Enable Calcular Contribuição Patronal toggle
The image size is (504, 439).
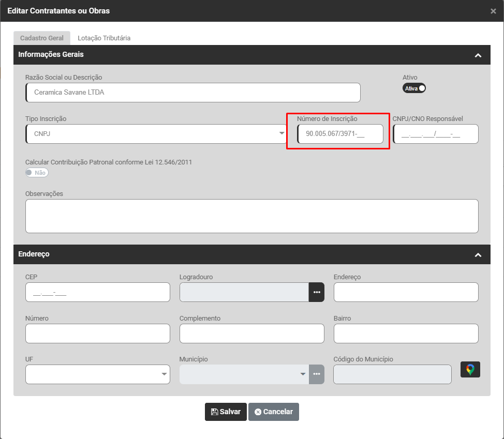37,173
